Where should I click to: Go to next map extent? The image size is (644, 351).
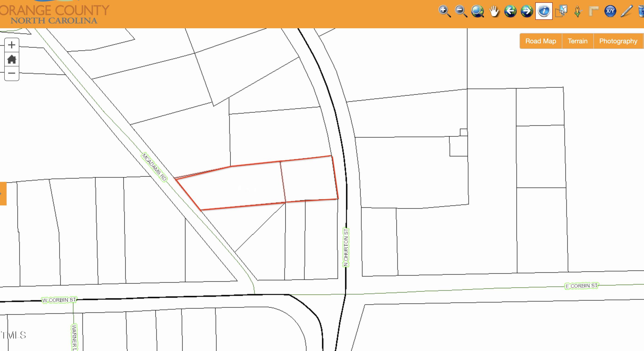(527, 11)
